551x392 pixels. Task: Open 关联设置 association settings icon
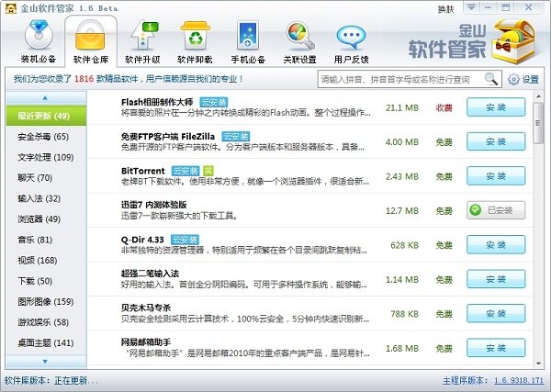coord(300,43)
